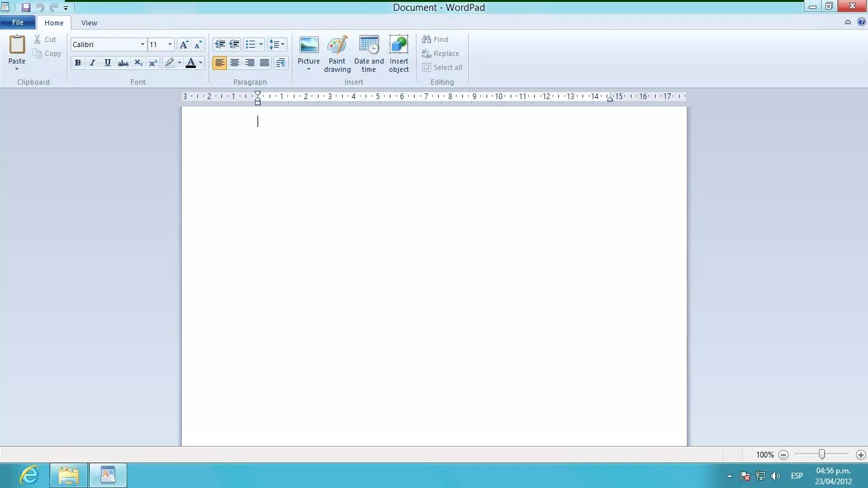Click the first line indent ruler marker
Image resolution: width=868 pixels, height=488 pixels.
click(x=258, y=94)
